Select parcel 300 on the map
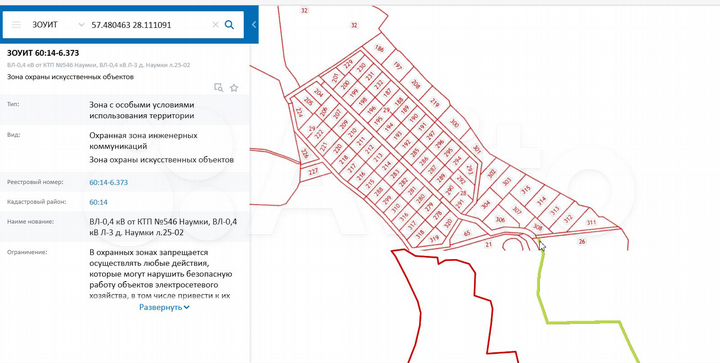Screen dimensions: 720x363 (455, 123)
